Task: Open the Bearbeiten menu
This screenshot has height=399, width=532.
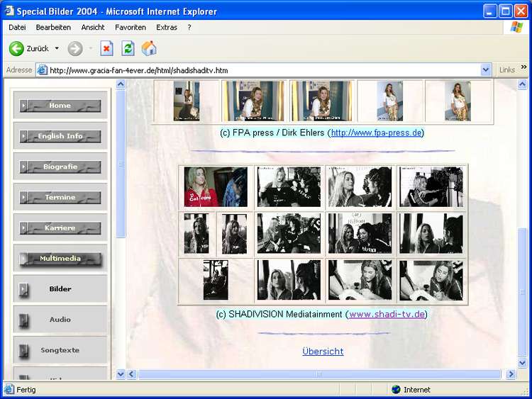Action: click(x=53, y=28)
